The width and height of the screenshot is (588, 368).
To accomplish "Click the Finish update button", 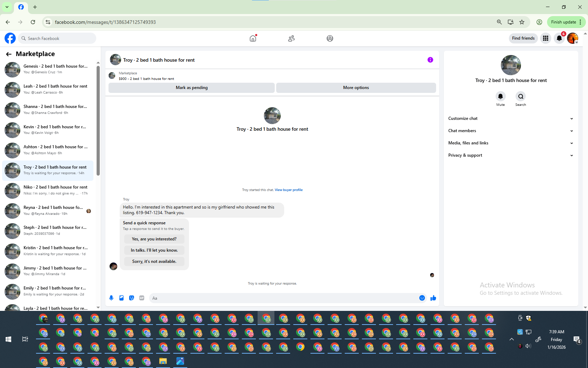I will click(x=566, y=22).
